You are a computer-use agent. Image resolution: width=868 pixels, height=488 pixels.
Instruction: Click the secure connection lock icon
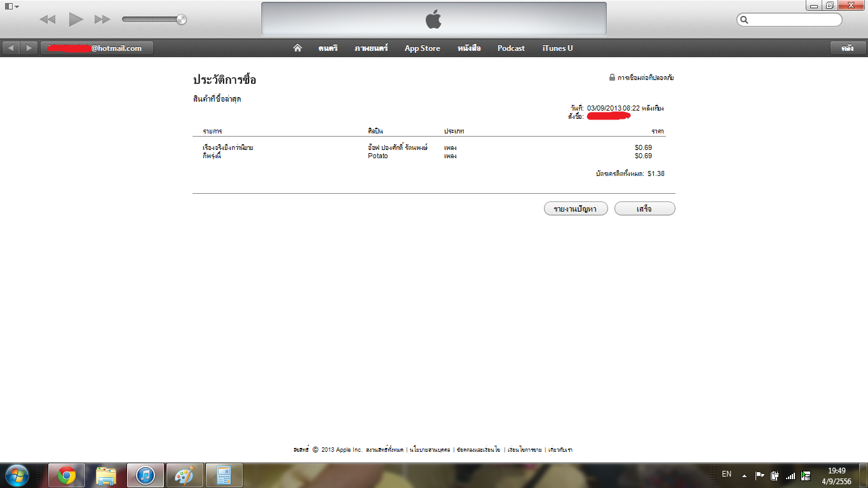(612, 78)
